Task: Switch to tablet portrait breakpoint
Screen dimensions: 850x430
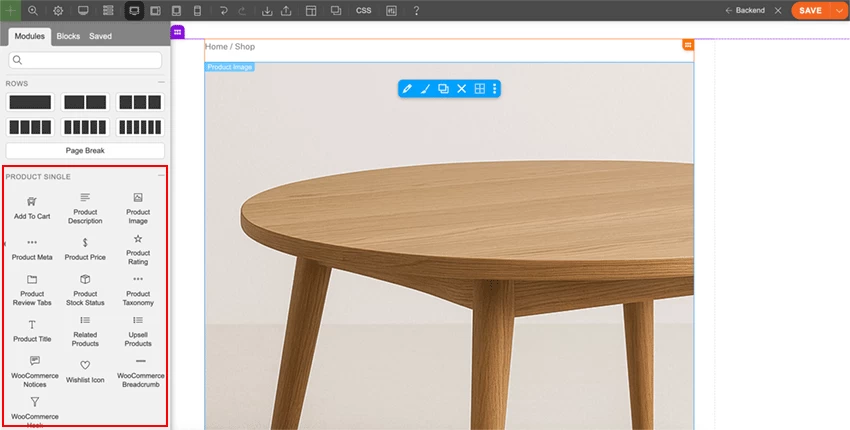Action: click(x=176, y=10)
